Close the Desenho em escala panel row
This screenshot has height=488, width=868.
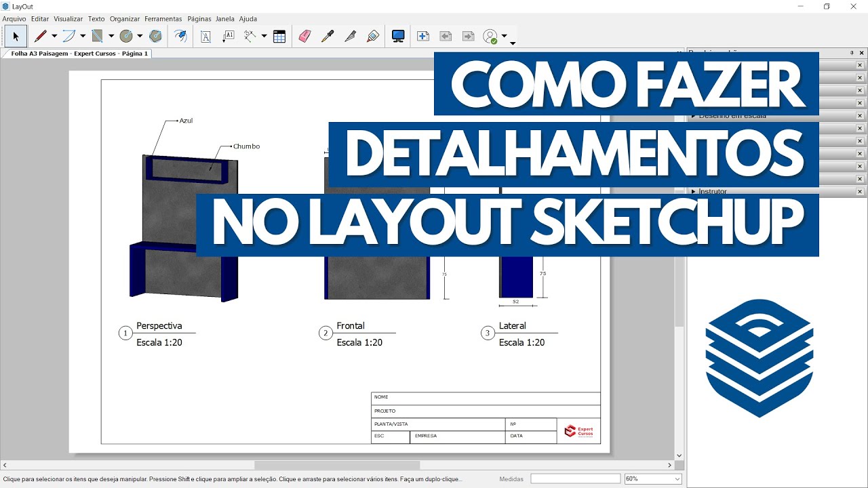click(x=860, y=116)
